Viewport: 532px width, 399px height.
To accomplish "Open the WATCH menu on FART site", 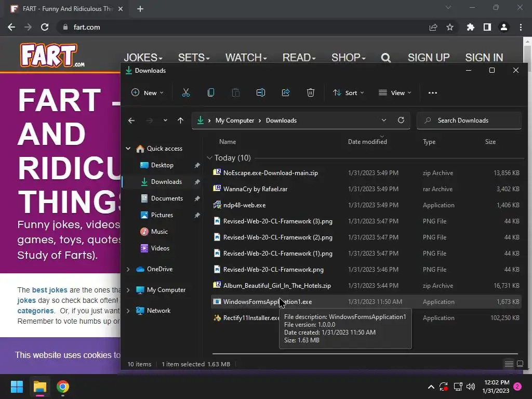I will [246, 58].
